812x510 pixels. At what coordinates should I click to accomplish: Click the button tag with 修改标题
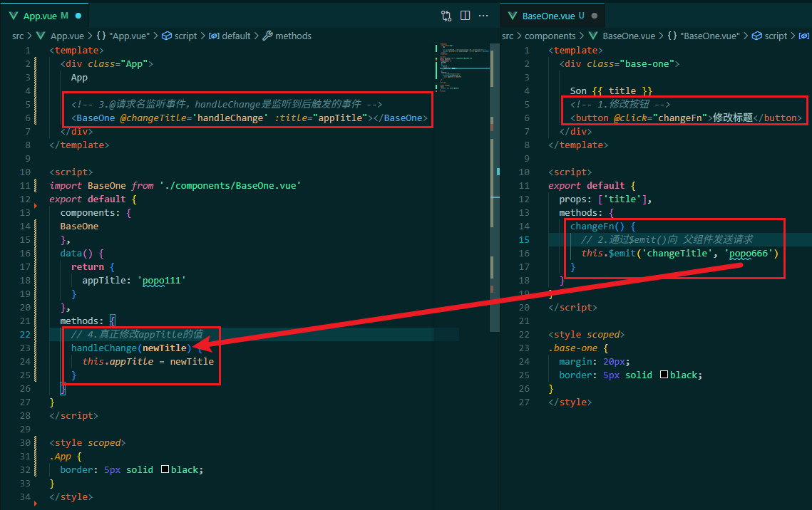[x=686, y=118]
